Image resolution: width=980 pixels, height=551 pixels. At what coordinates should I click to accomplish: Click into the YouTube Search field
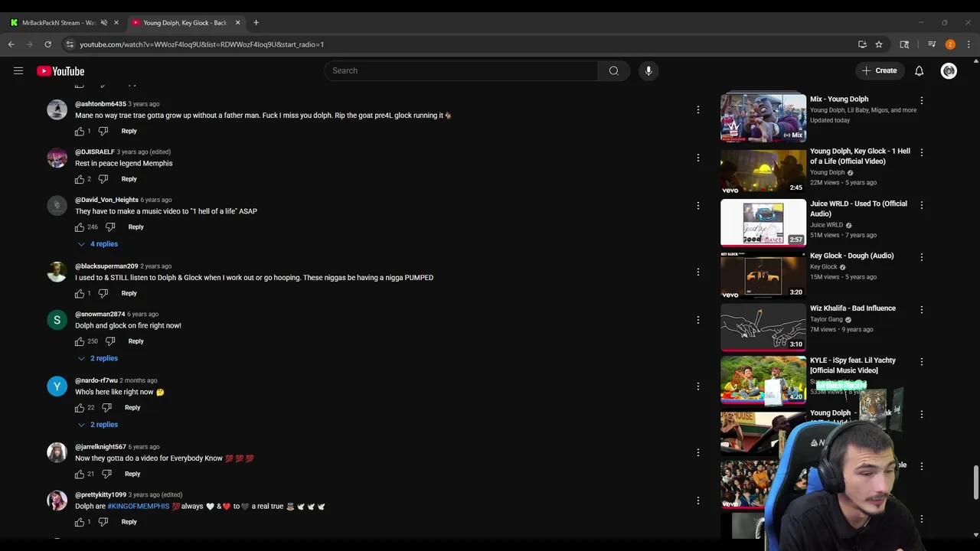click(462, 70)
